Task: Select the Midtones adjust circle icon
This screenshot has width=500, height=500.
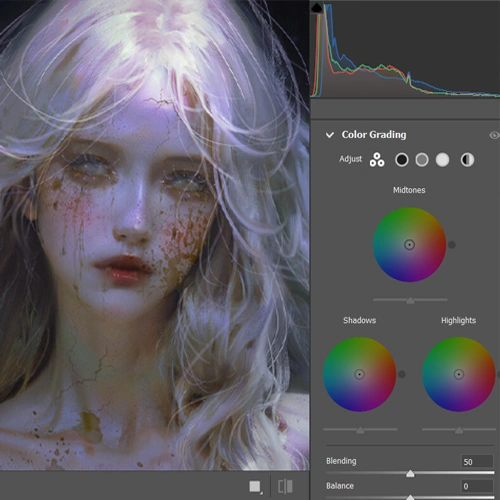Action: [x=422, y=160]
